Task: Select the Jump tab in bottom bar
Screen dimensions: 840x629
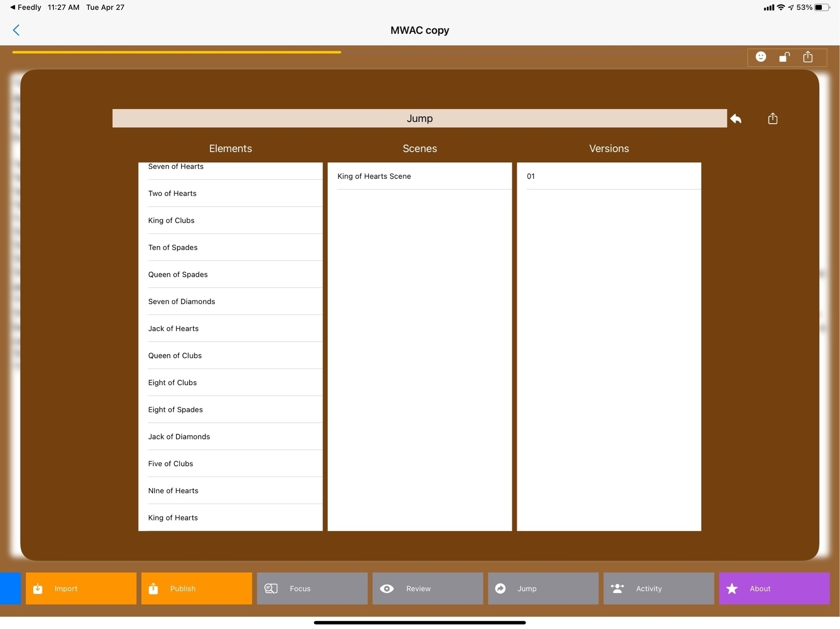Action: (x=543, y=588)
